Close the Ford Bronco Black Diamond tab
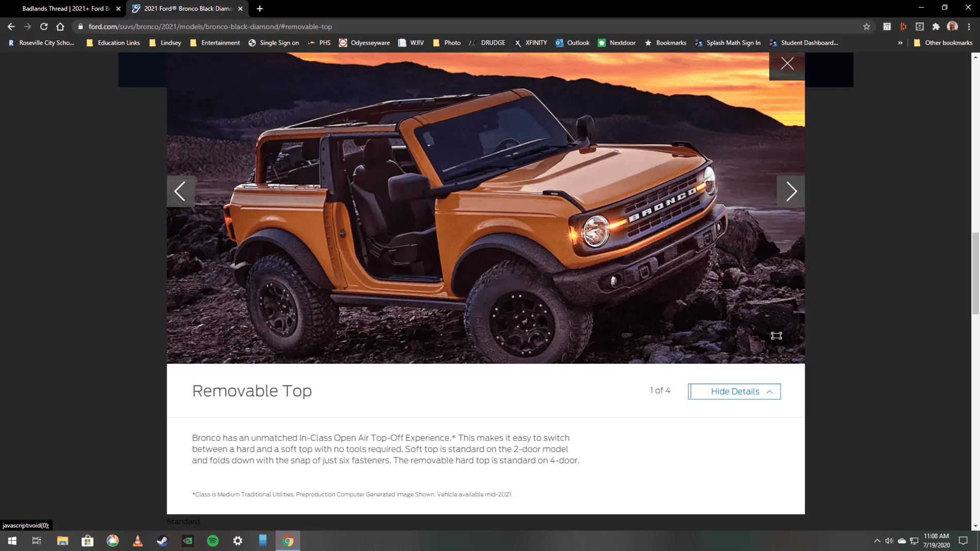Screen dimensions: 980x551 click(x=240, y=8)
